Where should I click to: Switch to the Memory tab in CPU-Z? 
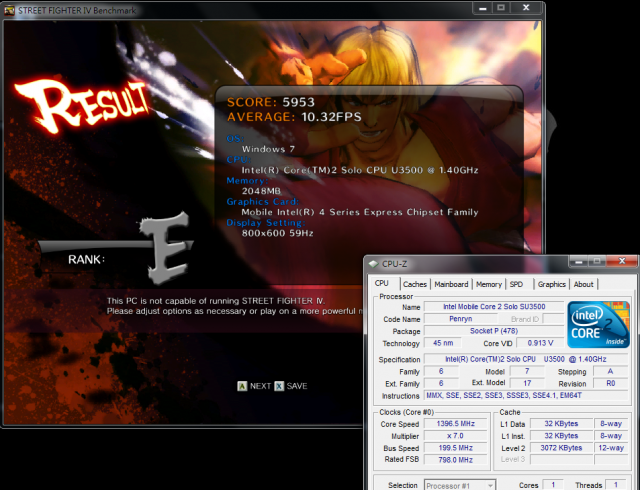click(489, 284)
